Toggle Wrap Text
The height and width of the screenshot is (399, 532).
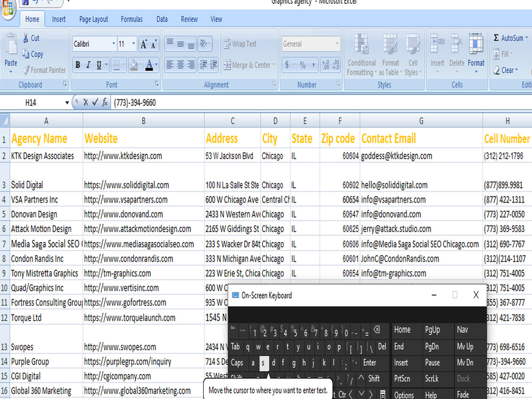[x=240, y=44]
